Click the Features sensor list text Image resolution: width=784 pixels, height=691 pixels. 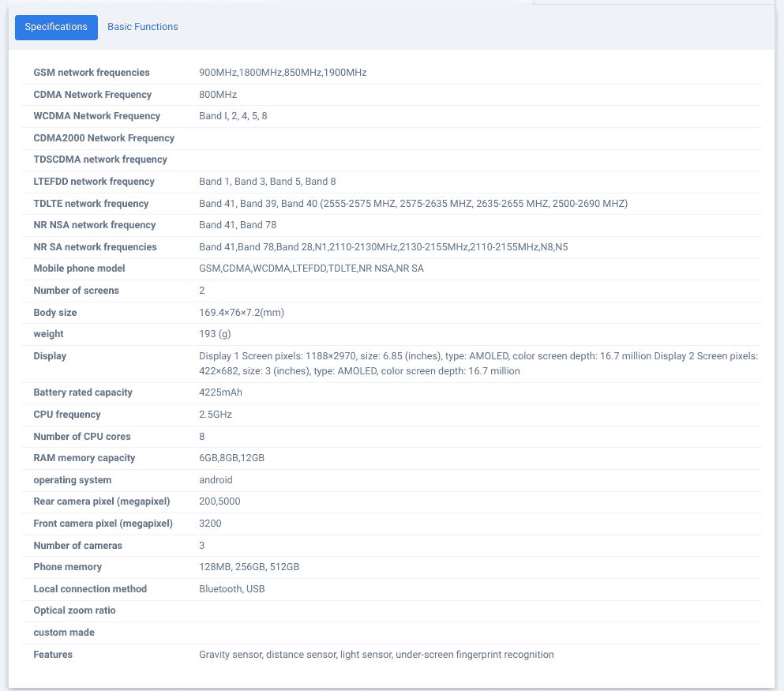point(376,655)
